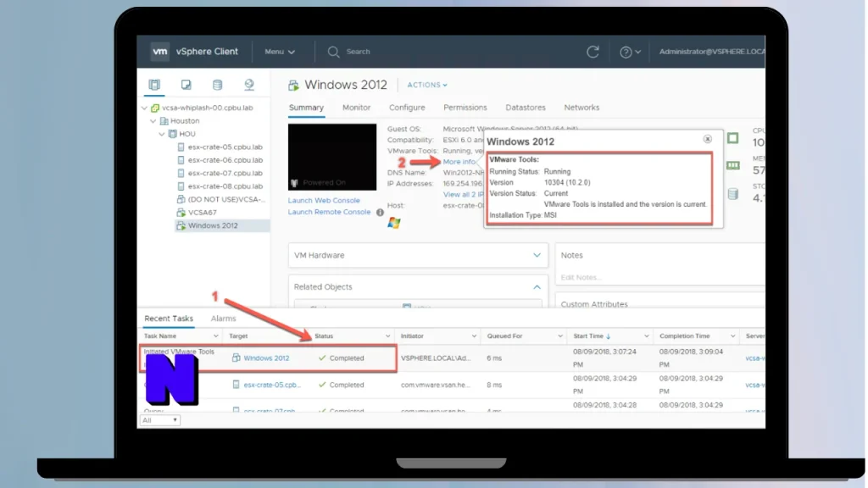The width and height of the screenshot is (868, 488).
Task: Open the Administrator@VSPHERE.LOCAL user menu
Action: pos(712,52)
